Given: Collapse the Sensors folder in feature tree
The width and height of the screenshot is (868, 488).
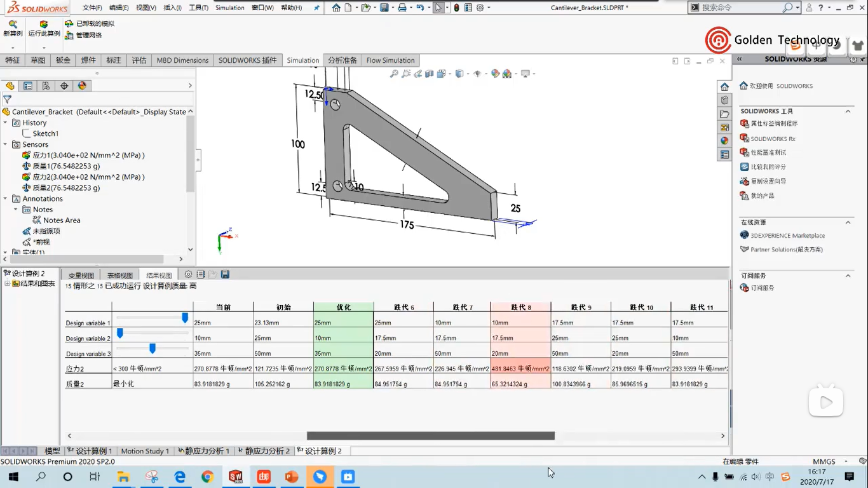Looking at the screenshot, I should pos(6,144).
